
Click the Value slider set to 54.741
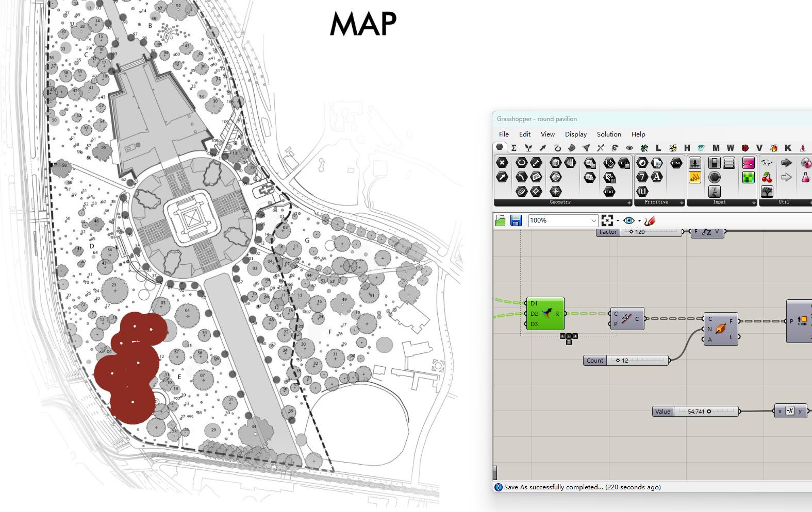click(696, 411)
